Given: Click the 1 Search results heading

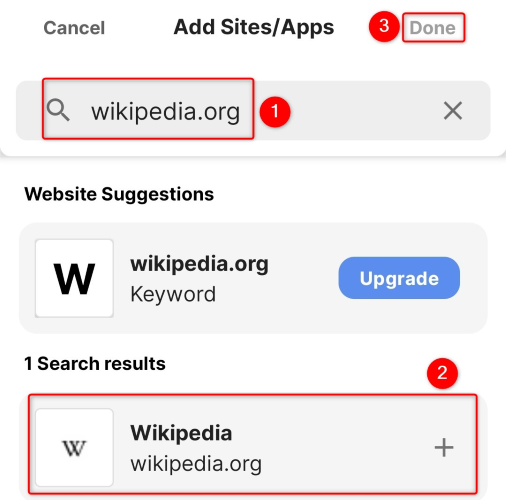Looking at the screenshot, I should [x=95, y=363].
